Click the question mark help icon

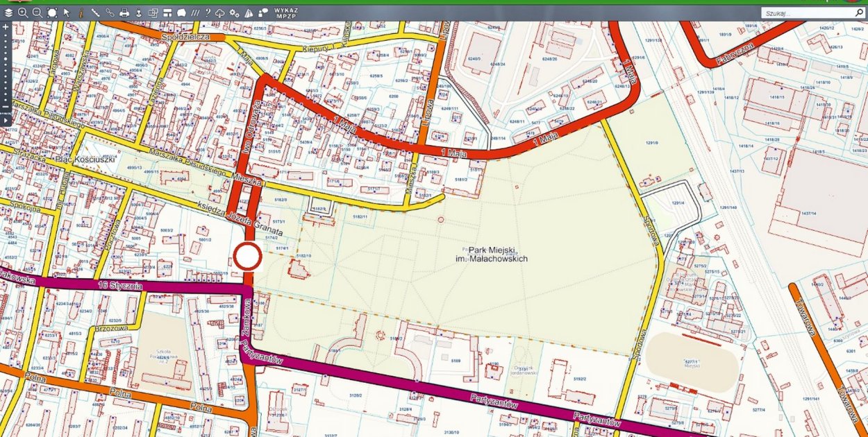(x=208, y=13)
